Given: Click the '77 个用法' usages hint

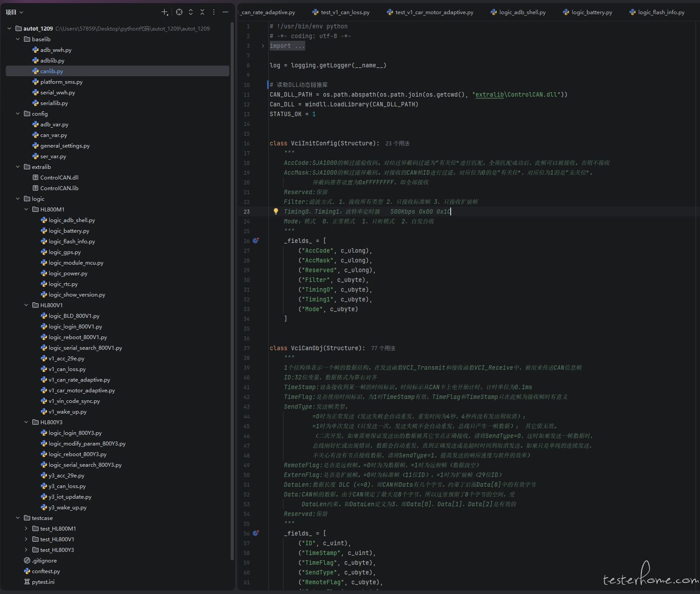Looking at the screenshot, I should [383, 348].
